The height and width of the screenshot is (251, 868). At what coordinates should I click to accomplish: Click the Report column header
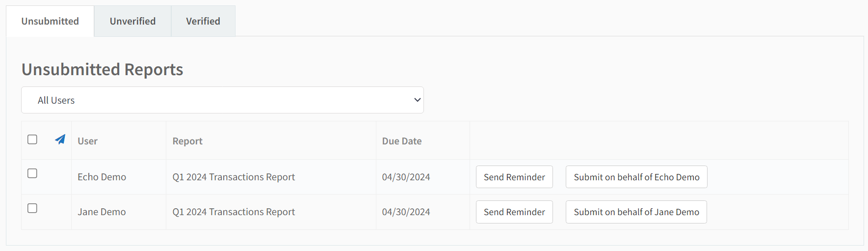coord(187,141)
